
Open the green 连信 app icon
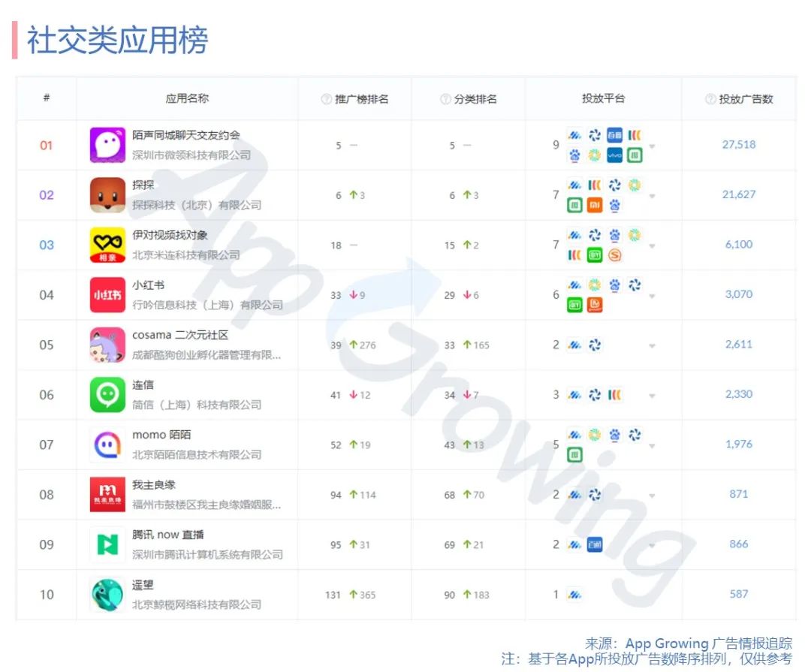point(107,395)
